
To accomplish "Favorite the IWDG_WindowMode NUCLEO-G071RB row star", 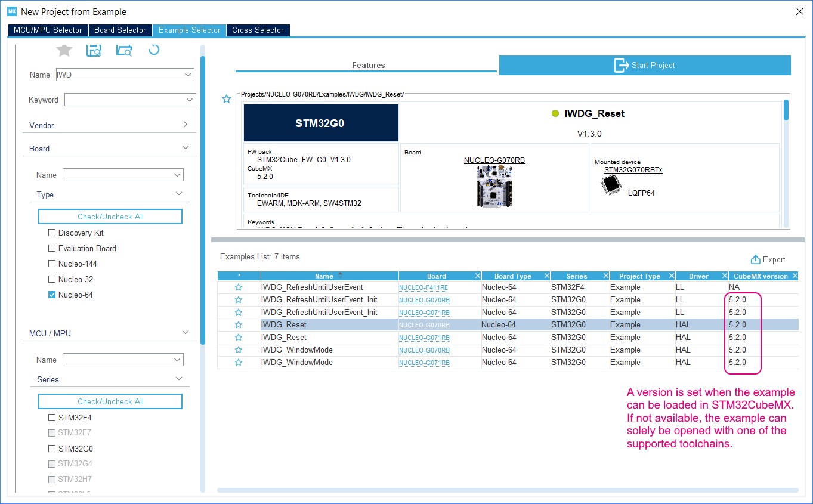I will [239, 363].
